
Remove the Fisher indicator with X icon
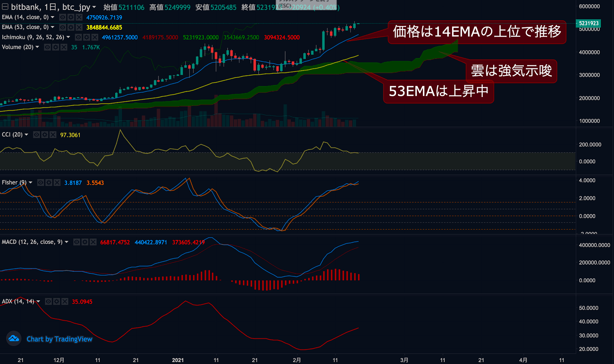[57, 183]
